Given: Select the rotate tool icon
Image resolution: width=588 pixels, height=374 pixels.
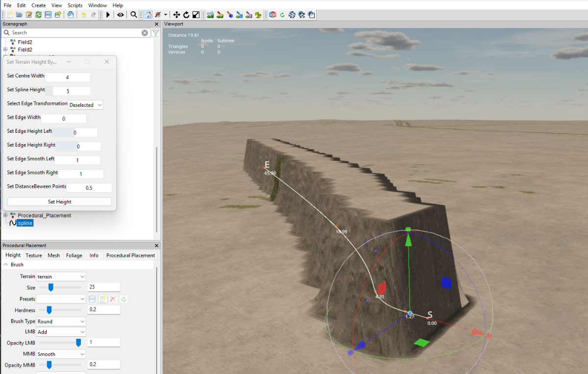Looking at the screenshot, I should [x=186, y=15].
